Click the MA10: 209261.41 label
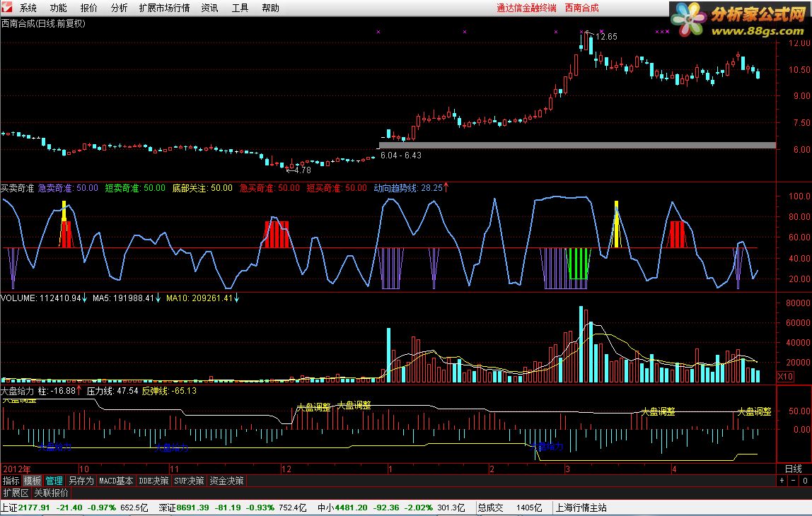Screen dimensions: 812x516 (x=202, y=298)
